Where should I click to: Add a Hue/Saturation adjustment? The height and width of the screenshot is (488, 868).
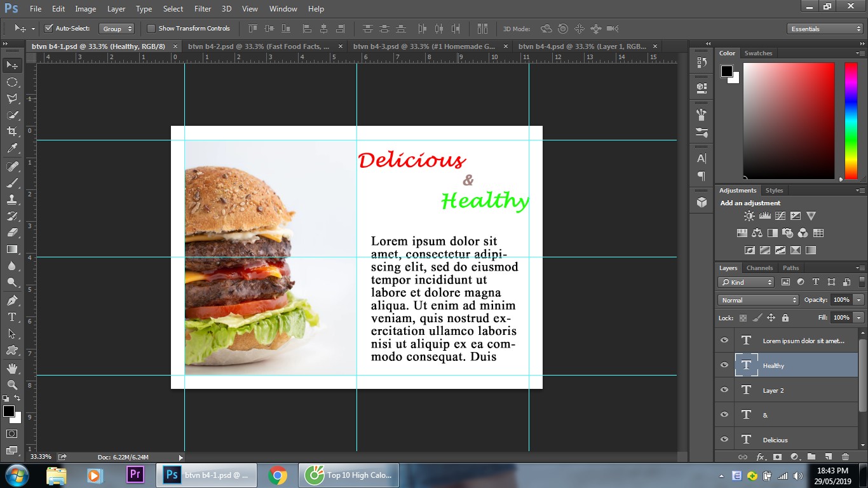click(742, 233)
